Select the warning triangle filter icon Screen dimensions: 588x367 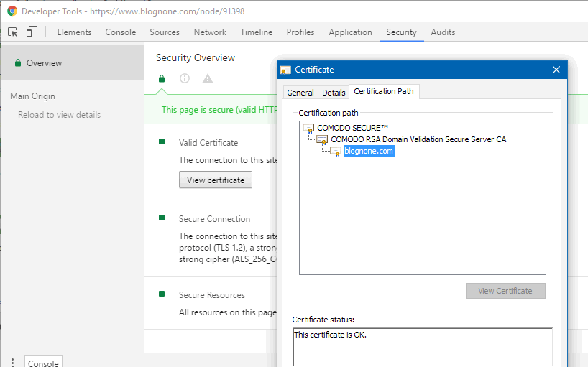207,78
